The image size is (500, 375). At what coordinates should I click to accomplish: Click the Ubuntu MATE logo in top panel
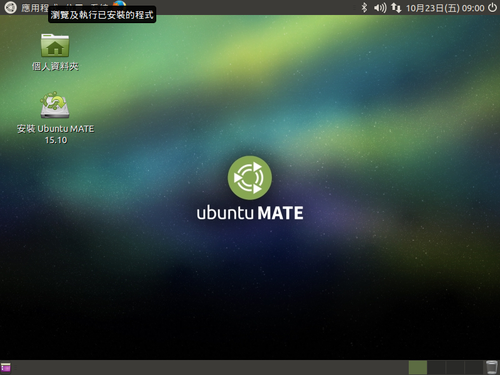tap(10, 7)
